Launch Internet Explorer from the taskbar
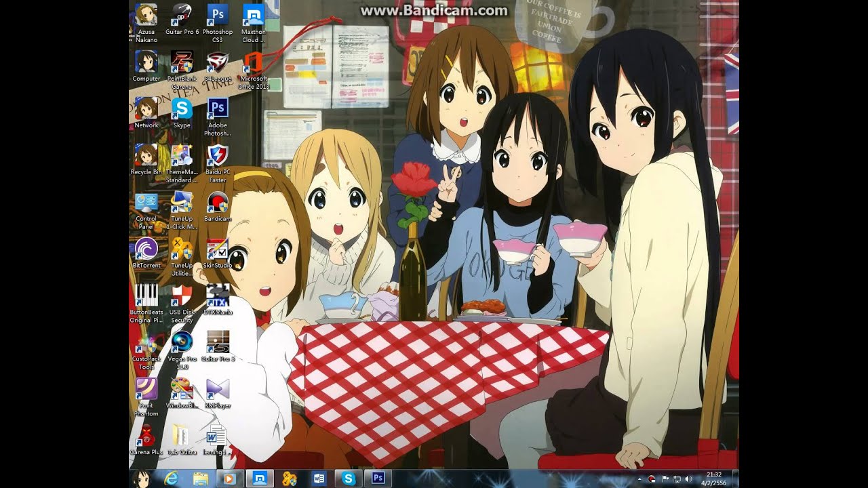This screenshot has height=488, width=868. tap(172, 479)
